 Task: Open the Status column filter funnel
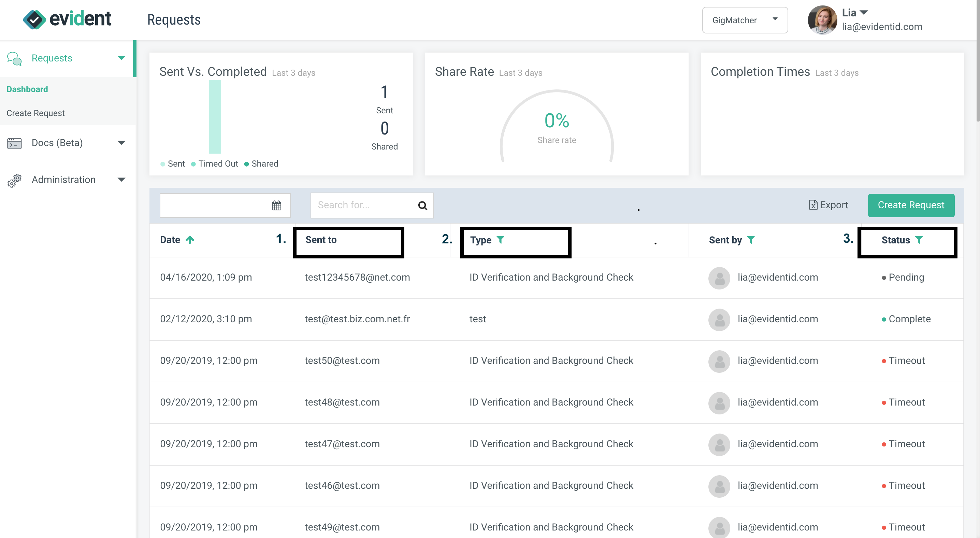tap(919, 240)
